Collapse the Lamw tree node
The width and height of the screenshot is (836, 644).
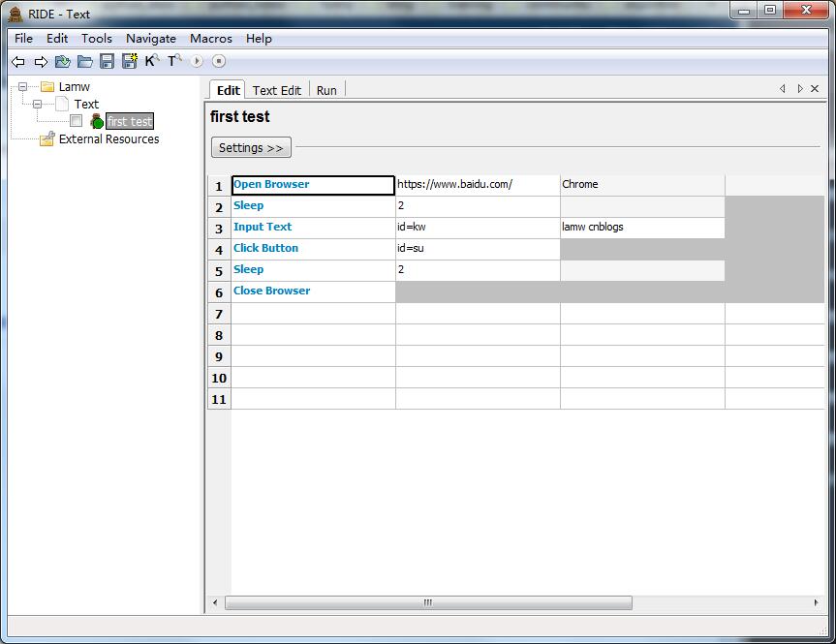tap(23, 86)
